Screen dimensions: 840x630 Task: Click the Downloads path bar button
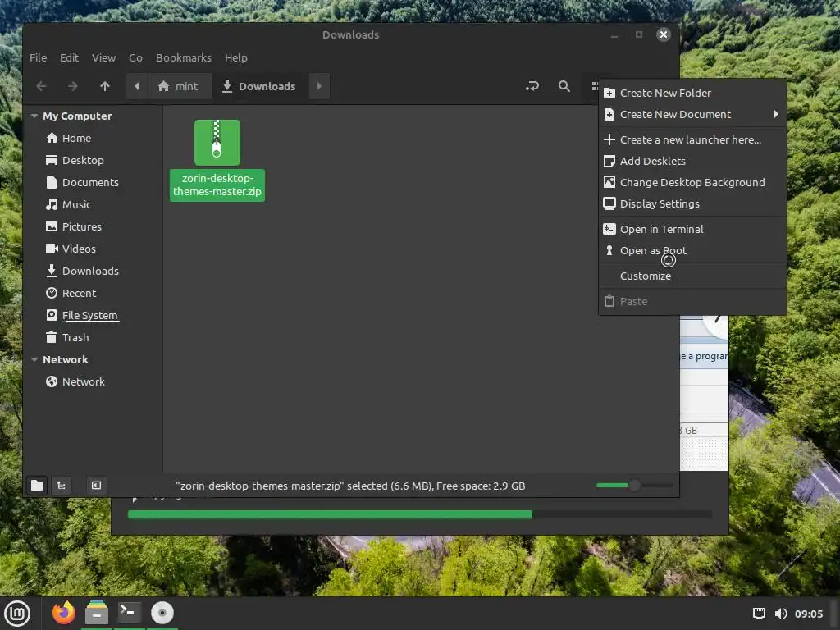(x=260, y=86)
